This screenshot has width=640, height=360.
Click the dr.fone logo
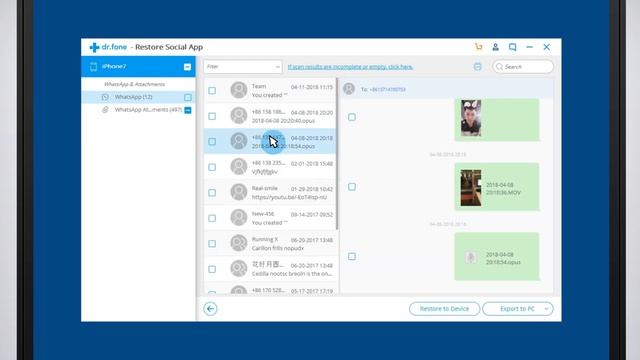pyautogui.click(x=108, y=47)
